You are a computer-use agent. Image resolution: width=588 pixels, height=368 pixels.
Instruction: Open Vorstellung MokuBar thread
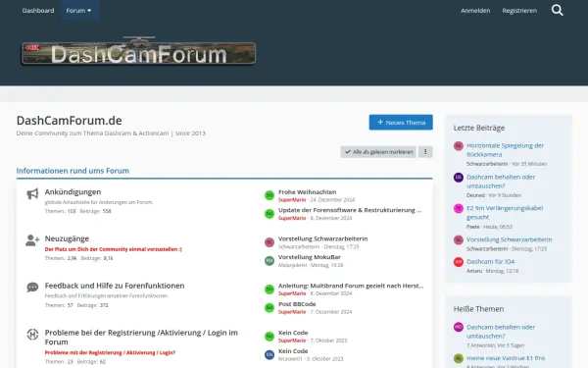tap(310, 257)
